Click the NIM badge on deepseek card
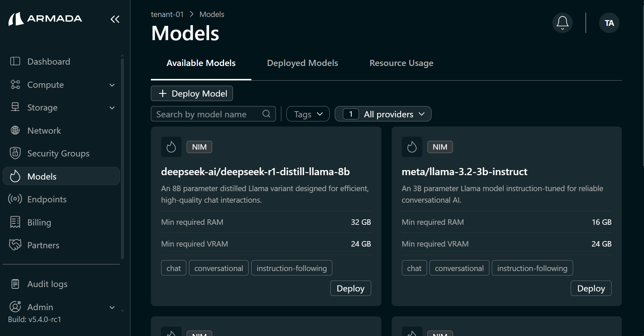Viewport: 644px width, 336px height. click(x=199, y=147)
